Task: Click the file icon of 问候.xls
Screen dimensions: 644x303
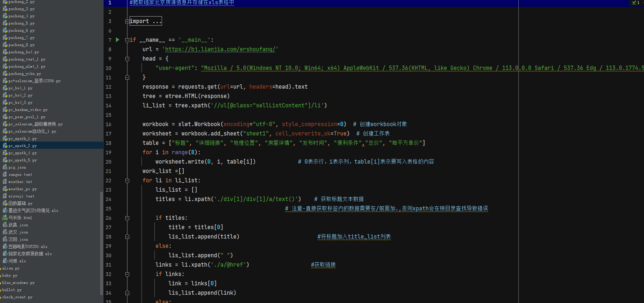Action: 5,261
